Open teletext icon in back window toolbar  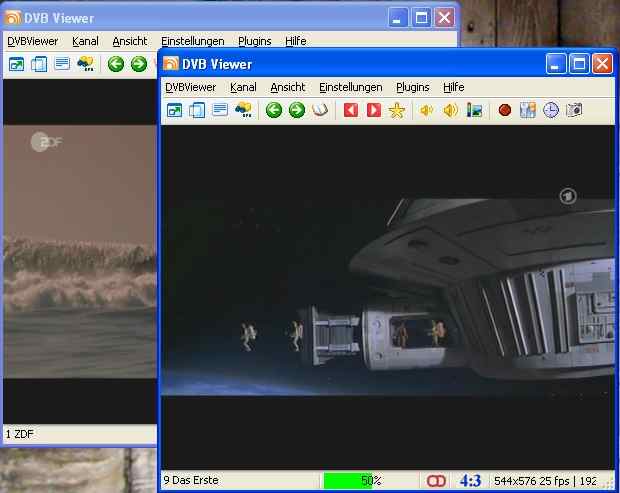(62, 64)
